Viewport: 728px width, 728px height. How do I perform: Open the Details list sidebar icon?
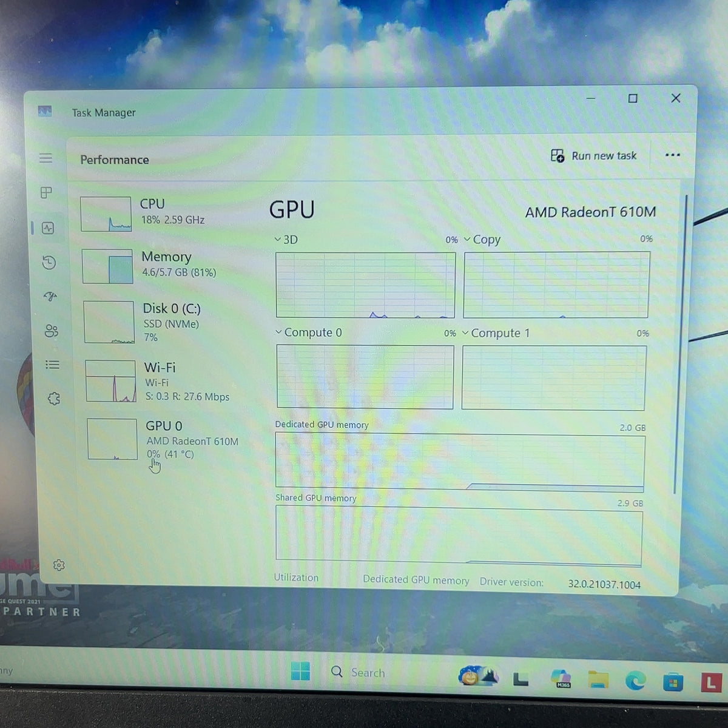[52, 365]
